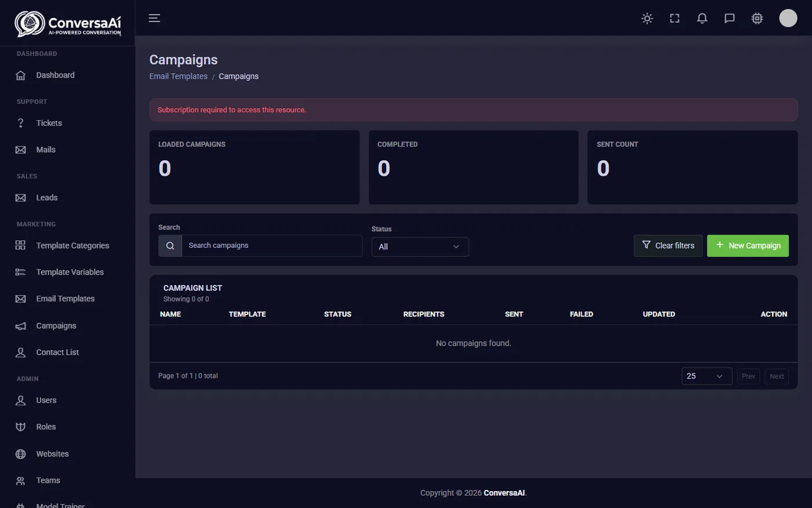812x508 pixels.
Task: Click the RECIPIENTS column header
Action: click(x=424, y=314)
